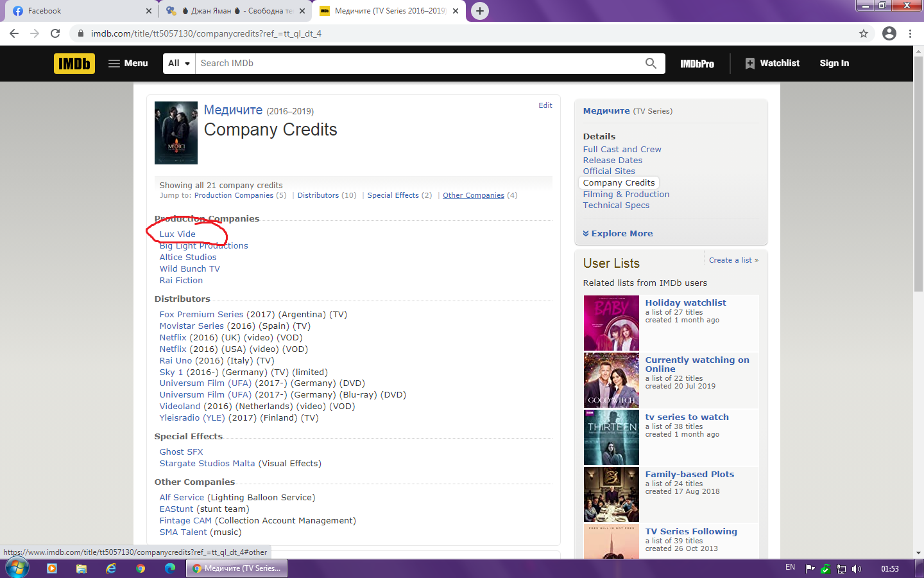Viewport: 924px width, 578px height.
Task: Click the Lux Vide company link
Action: tap(177, 234)
